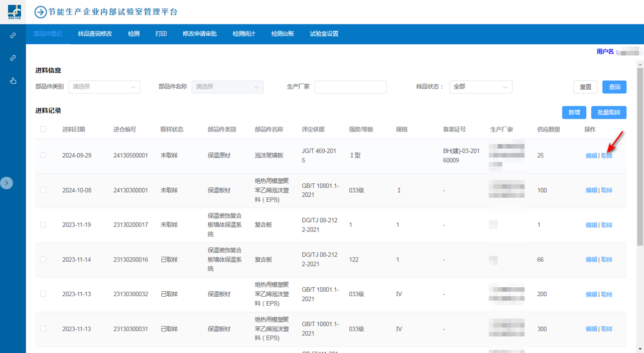
Task: Expand the 样品状态 dropdown showing 全部
Action: tap(480, 87)
